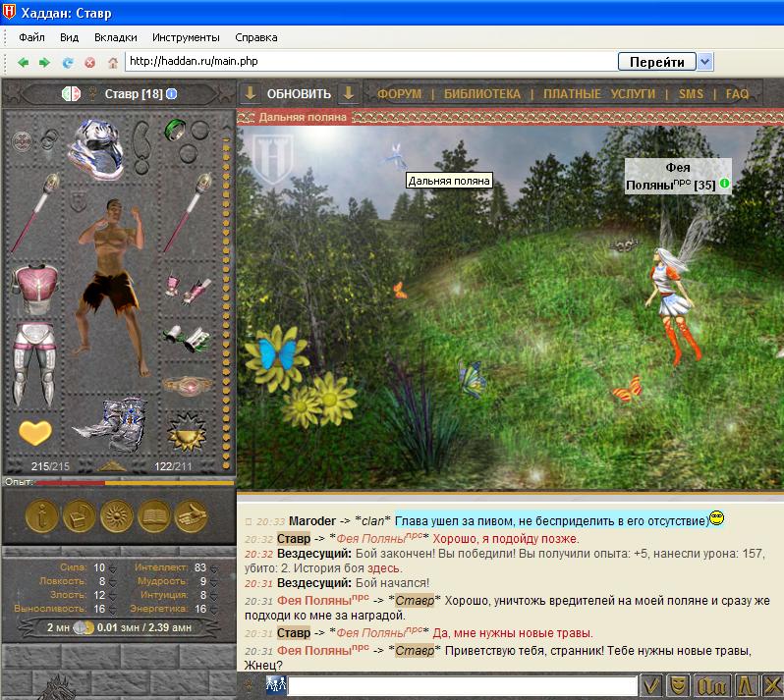
Task: Click the empty necklace slot
Action: pos(142,147)
